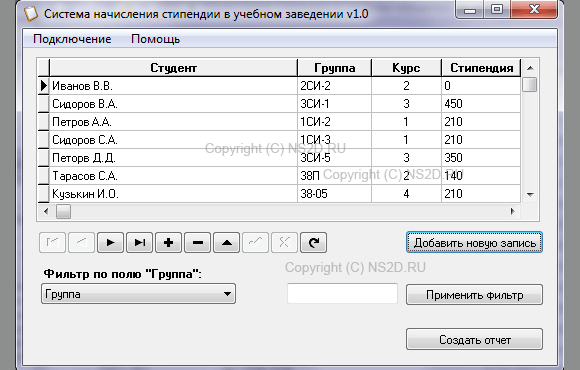This screenshot has width=580, height=370.
Task: Select cell Кузькин И.О.
Action: click(173, 194)
